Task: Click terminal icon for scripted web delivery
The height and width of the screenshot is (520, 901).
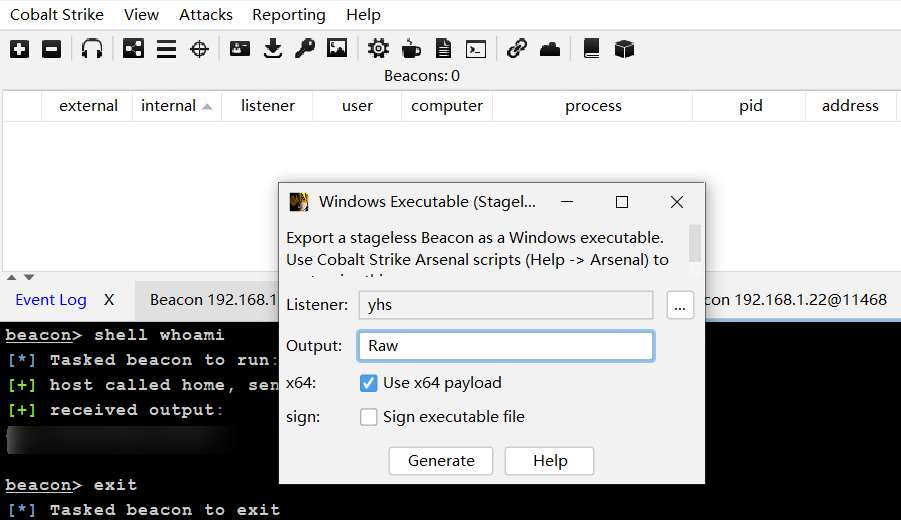Action: click(476, 49)
